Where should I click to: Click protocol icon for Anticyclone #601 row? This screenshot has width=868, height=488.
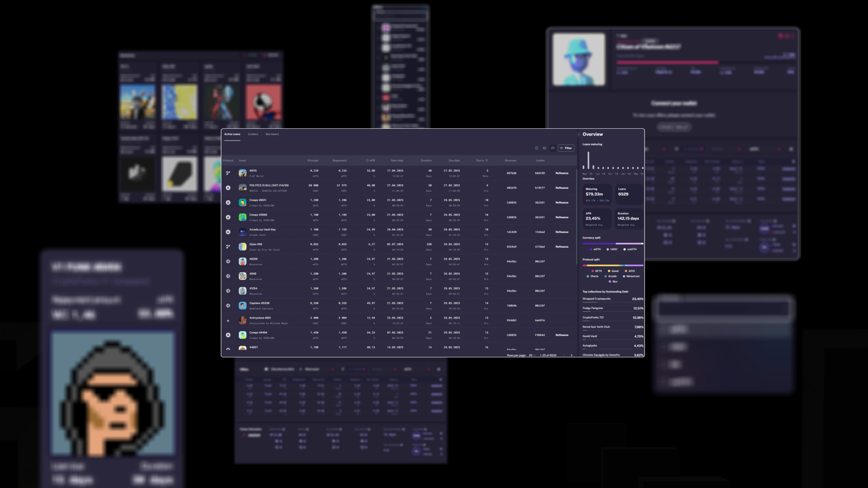tap(228, 320)
